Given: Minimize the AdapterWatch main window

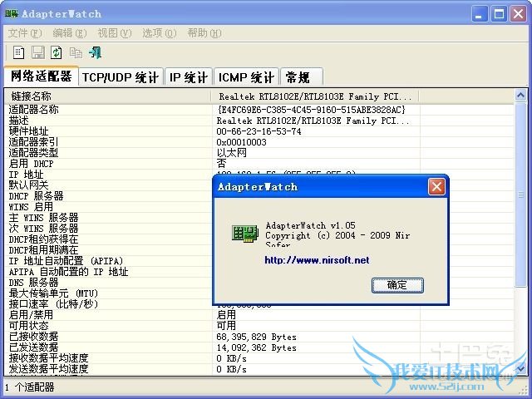Looking at the screenshot, I should tap(479, 14).
